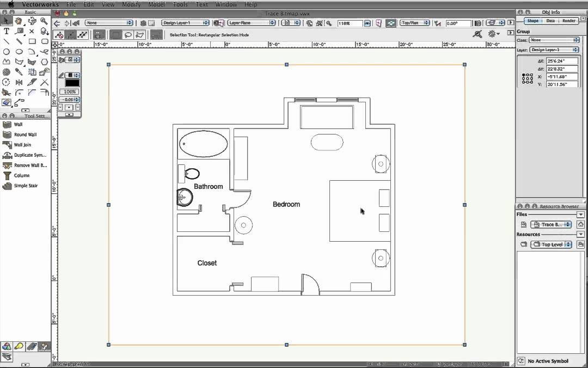This screenshot has width=588, height=368.
Task: Select the Arc tool
Action: pos(32,51)
